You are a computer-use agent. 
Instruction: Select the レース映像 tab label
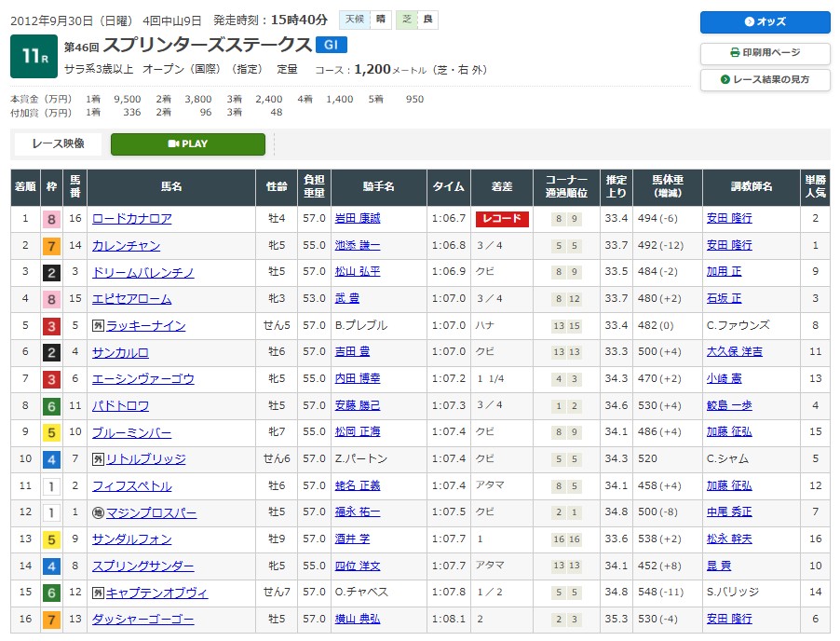(57, 143)
